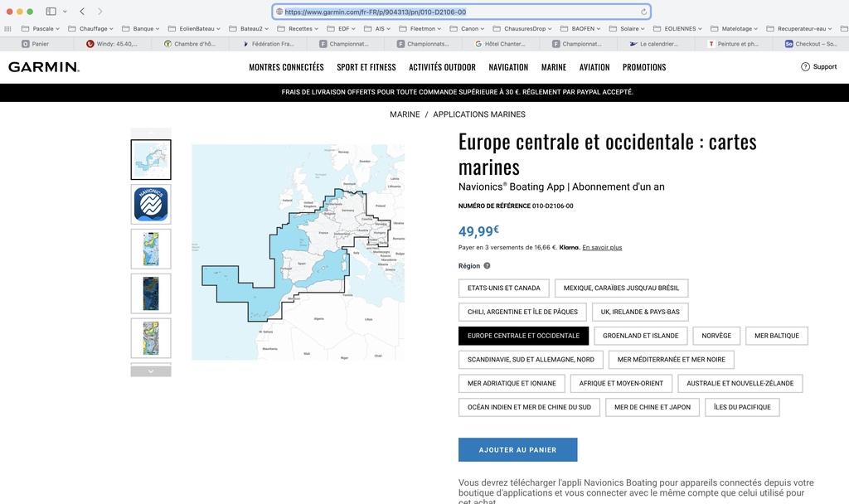Click the APPLICATIONS MARINES breadcrumb link
This screenshot has width=849, height=504.
(x=479, y=114)
